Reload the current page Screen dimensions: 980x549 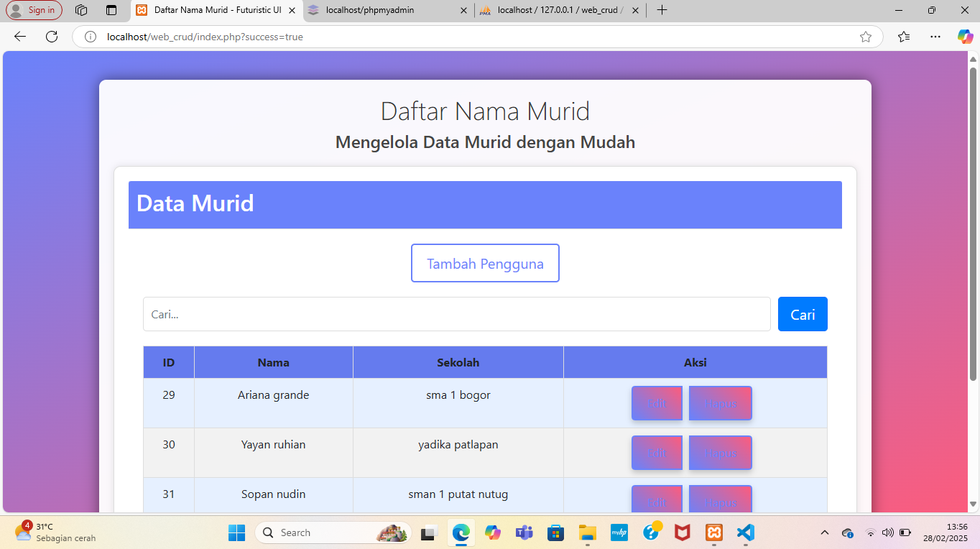coord(52,37)
